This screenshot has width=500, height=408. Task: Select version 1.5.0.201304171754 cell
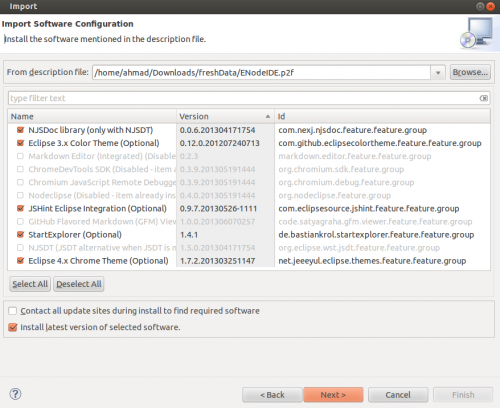[x=218, y=248]
